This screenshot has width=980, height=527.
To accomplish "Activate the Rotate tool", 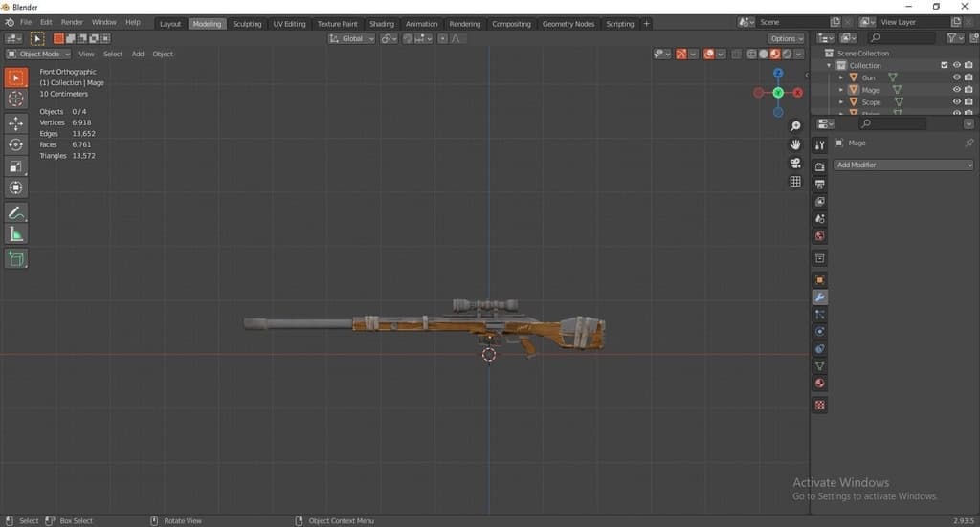I will 16,144.
